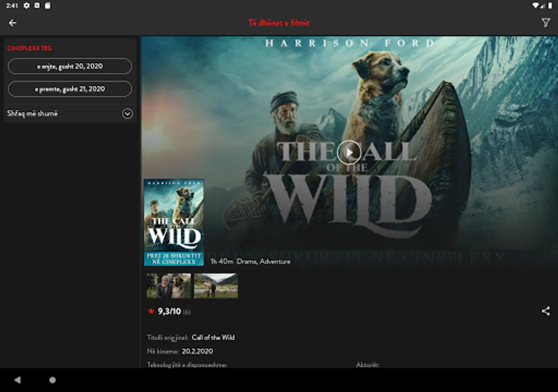Select e enjte, gusht 20, 2020

[70, 66]
